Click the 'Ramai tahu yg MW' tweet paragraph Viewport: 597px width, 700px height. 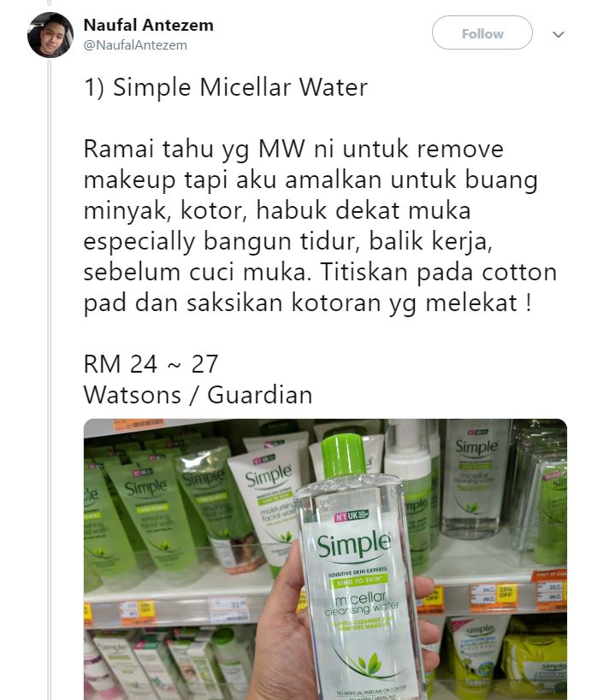320,226
